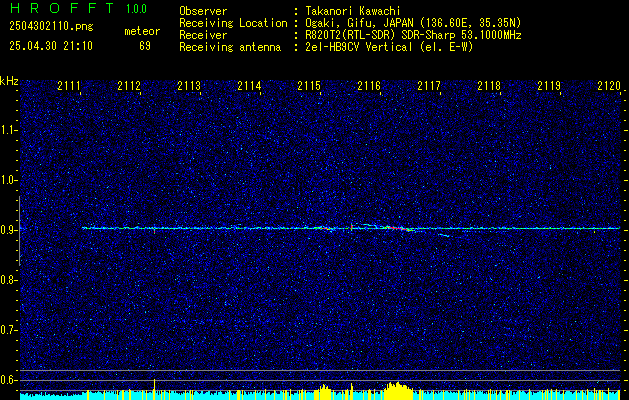Click the 2113 time marker
The image size is (629, 400).
pos(189,85)
